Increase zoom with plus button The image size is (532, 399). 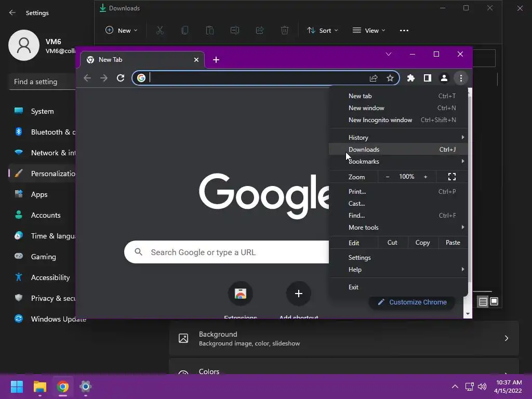coord(425,177)
